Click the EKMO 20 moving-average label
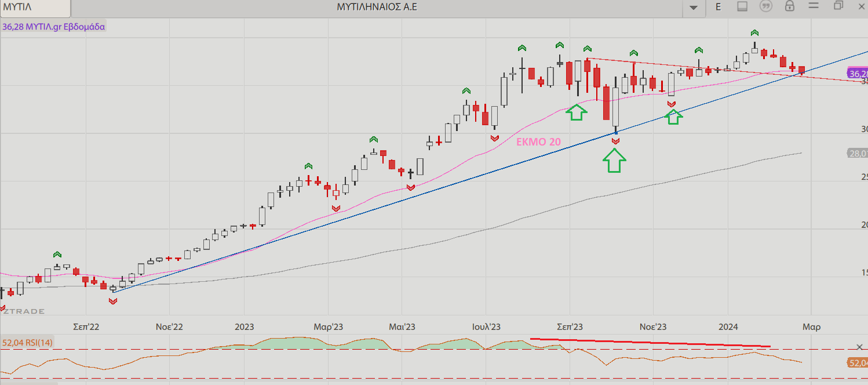The width and height of the screenshot is (868, 385). pyautogui.click(x=538, y=141)
